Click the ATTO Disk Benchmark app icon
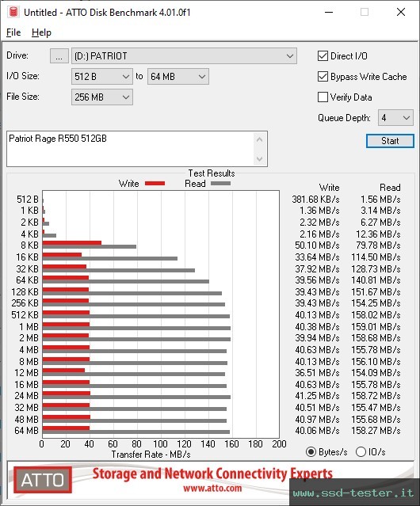The image size is (420, 506). pos(13,12)
